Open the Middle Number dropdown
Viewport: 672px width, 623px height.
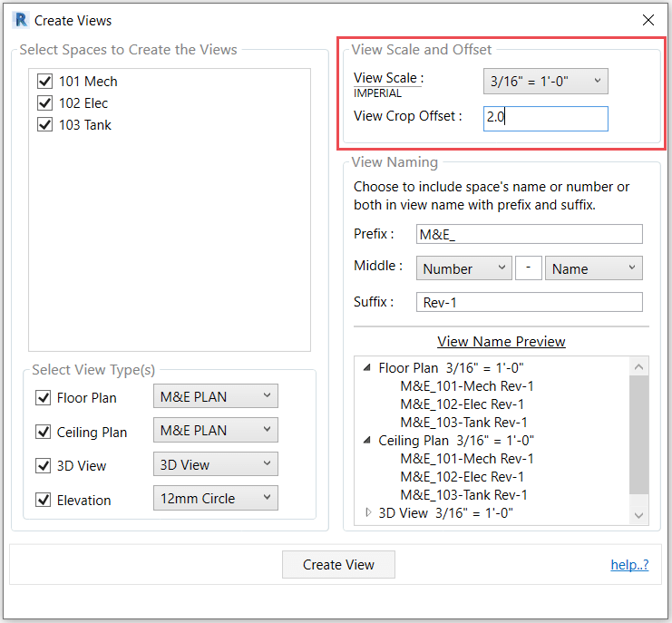click(463, 268)
